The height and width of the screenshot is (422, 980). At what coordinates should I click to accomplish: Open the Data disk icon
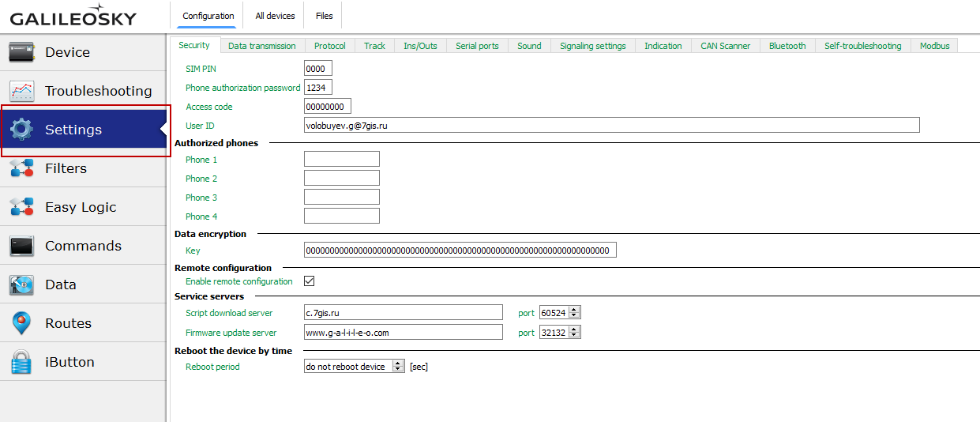[21, 284]
